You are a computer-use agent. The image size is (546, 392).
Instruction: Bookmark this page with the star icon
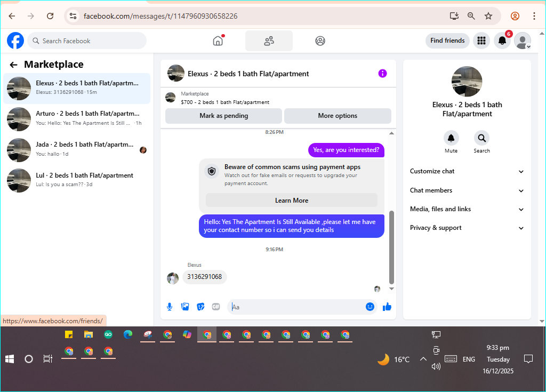(488, 15)
